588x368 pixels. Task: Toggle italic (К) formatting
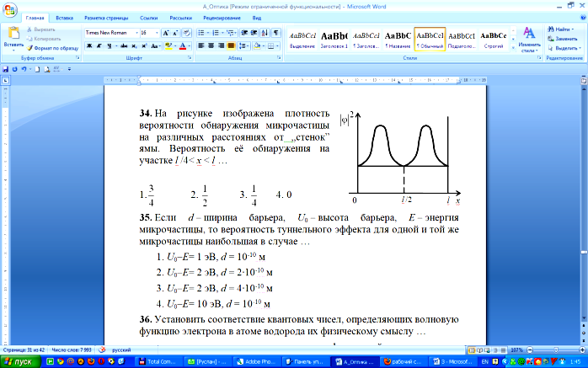tap(99, 45)
